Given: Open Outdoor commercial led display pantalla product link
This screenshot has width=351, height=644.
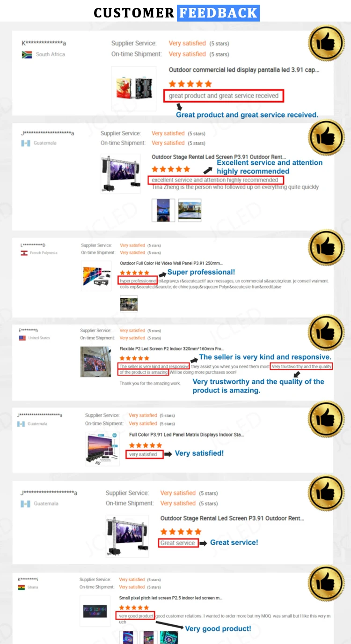Looking at the screenshot, I should click(244, 70).
